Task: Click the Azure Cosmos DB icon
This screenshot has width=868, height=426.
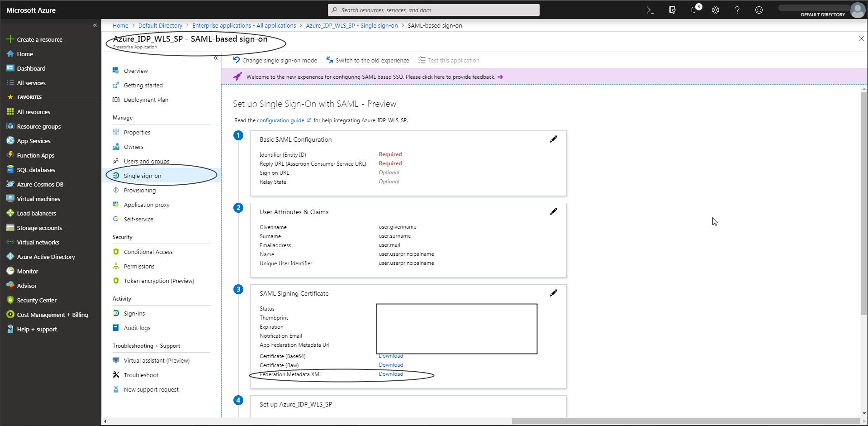Action: click(x=10, y=184)
